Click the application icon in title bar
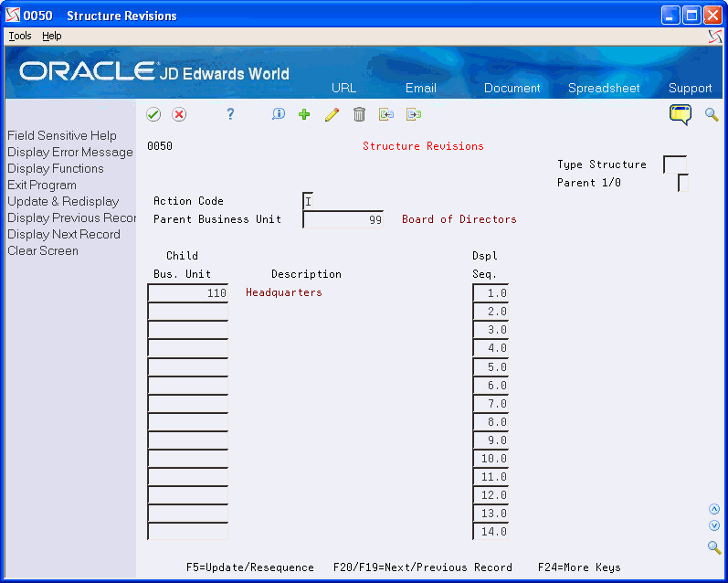728x583 pixels. tap(13, 16)
